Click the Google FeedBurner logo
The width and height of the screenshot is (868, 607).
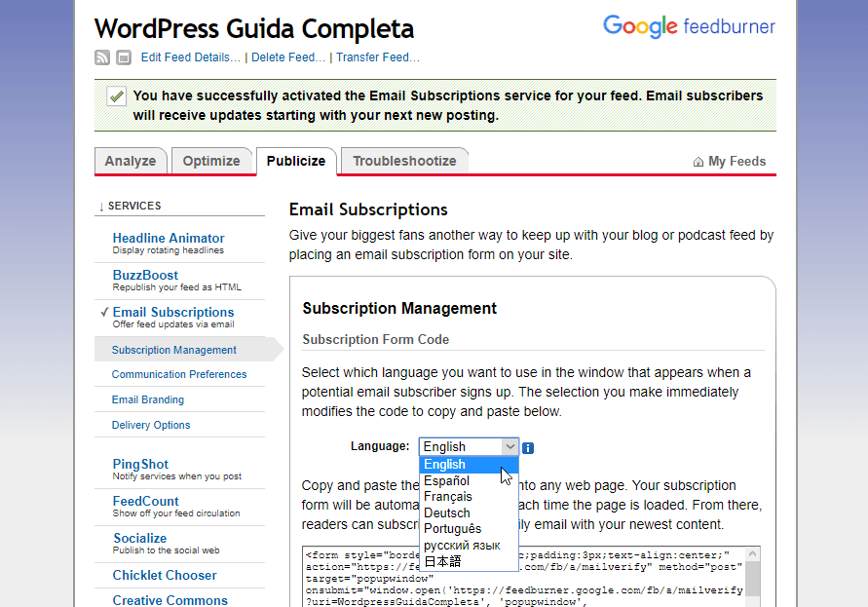click(689, 26)
